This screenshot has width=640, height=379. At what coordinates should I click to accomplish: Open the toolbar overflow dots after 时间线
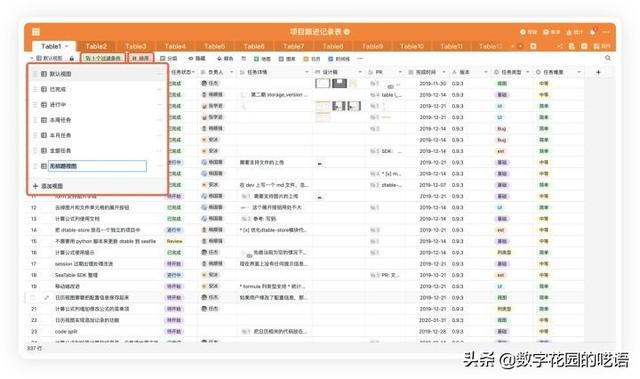tap(360, 59)
